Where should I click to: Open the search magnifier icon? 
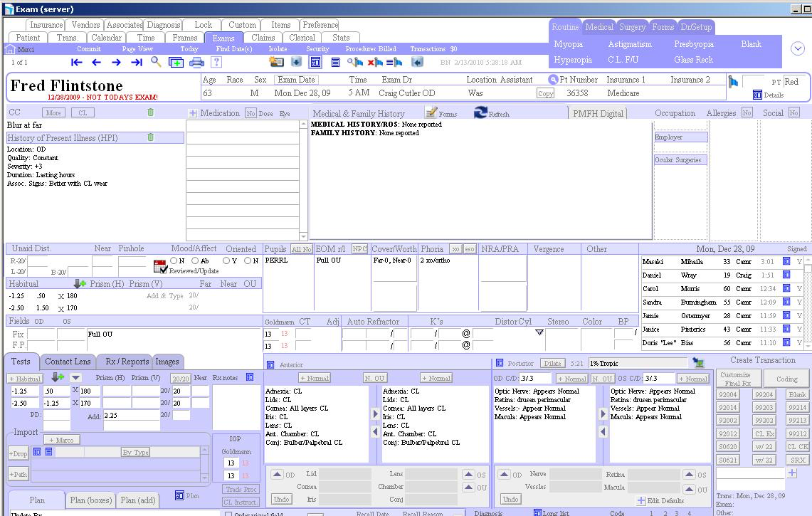(x=155, y=62)
